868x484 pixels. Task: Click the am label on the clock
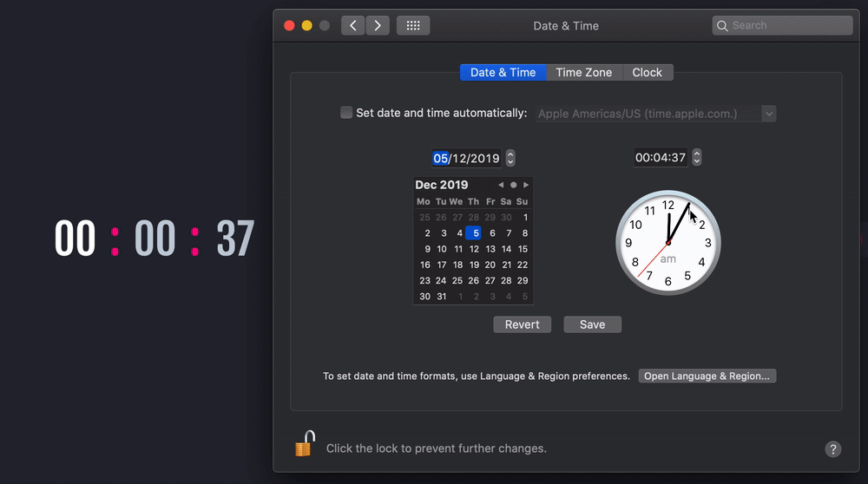668,258
